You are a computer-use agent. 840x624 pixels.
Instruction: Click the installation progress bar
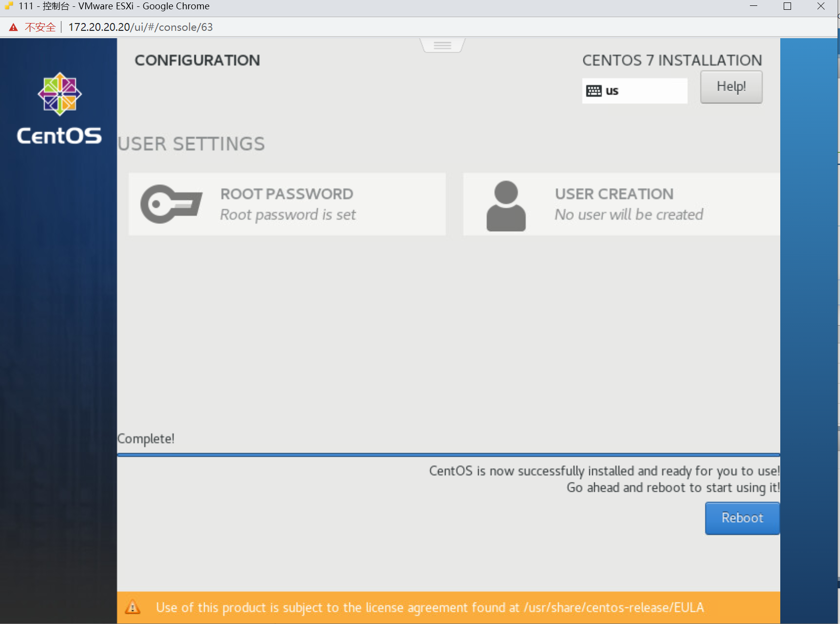pyautogui.click(x=448, y=455)
